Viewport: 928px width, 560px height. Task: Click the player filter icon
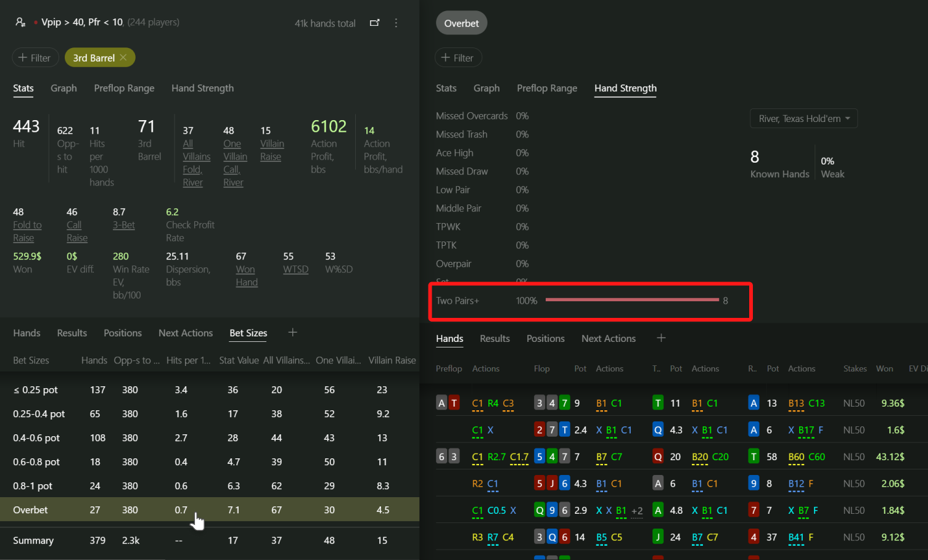[20, 22]
